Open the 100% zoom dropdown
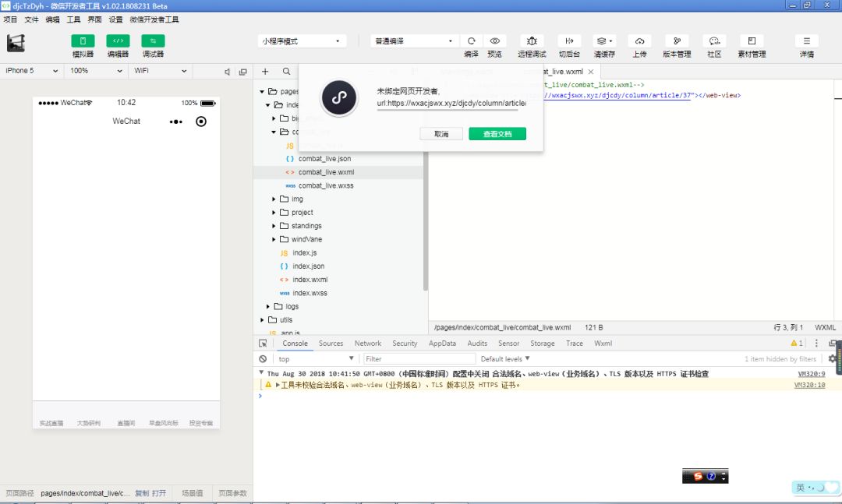The height and width of the screenshot is (504, 842). point(96,71)
